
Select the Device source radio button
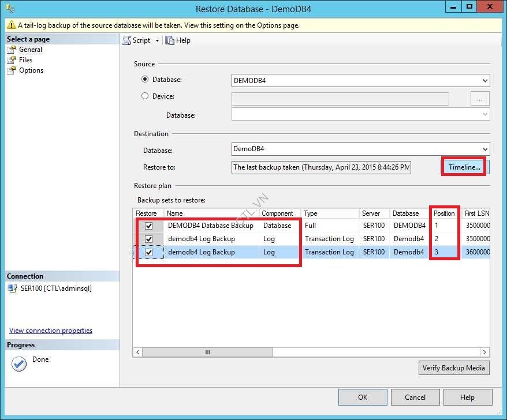point(145,96)
